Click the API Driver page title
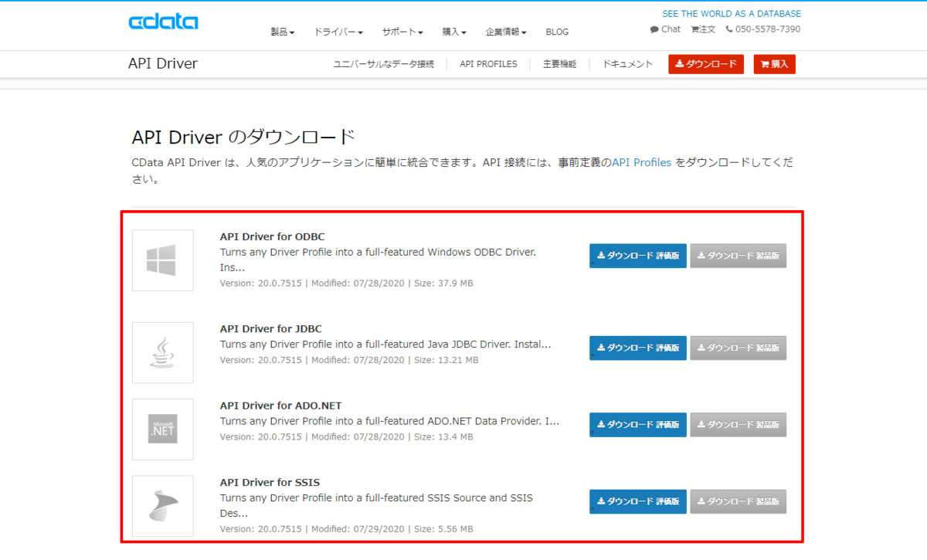 [163, 63]
